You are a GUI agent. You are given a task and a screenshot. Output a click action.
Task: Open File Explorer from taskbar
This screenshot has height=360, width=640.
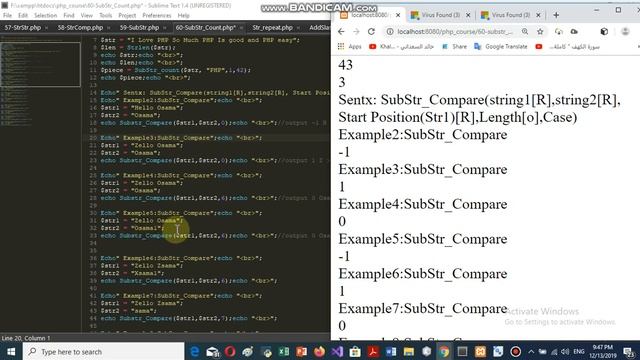409,351
